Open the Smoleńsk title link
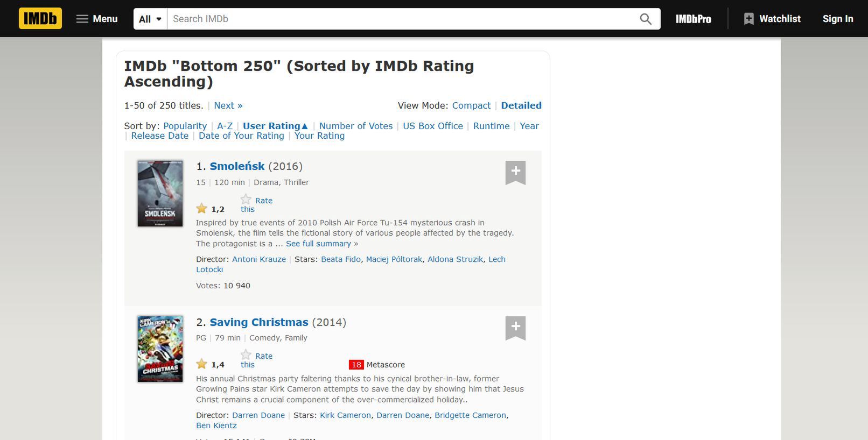This screenshot has width=868, height=440. pyautogui.click(x=237, y=166)
